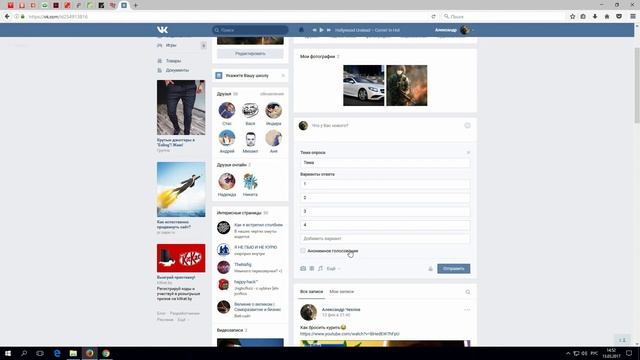Open Документы in the left sidebar
This screenshot has height=360, width=640.
click(x=177, y=70)
